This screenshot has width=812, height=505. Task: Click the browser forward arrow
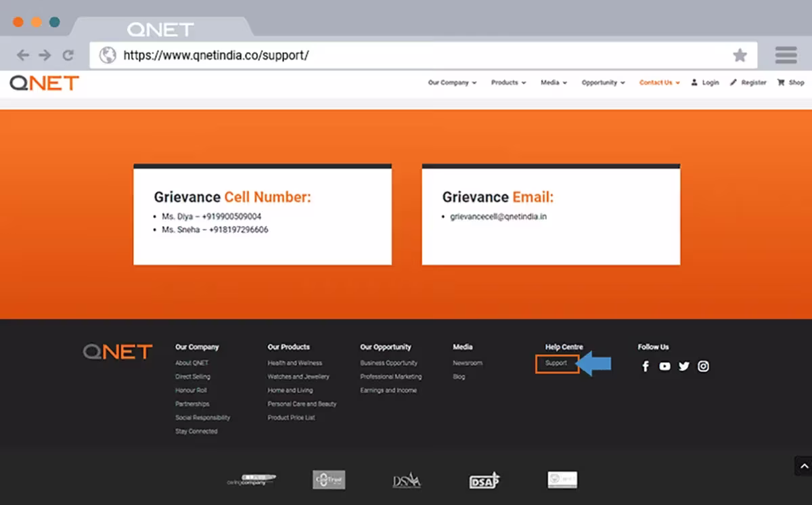point(45,56)
